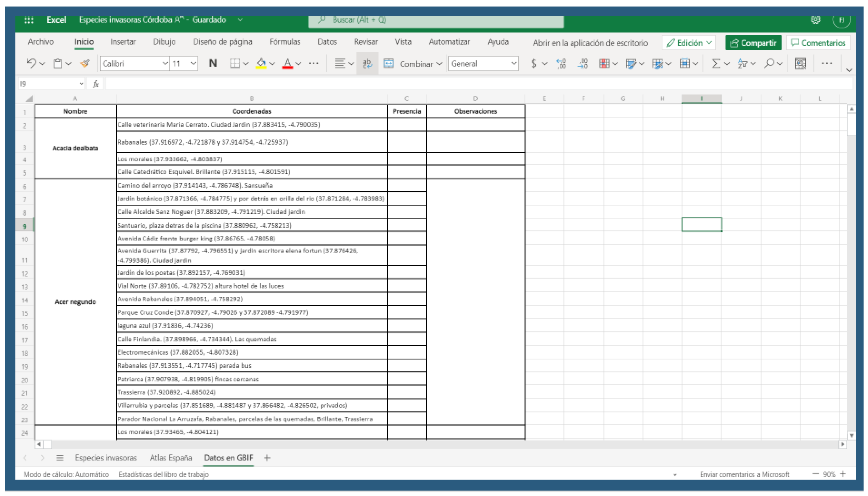Toggle bold formatting with N button
Viewport: 868px width, 496px height.
click(x=213, y=63)
